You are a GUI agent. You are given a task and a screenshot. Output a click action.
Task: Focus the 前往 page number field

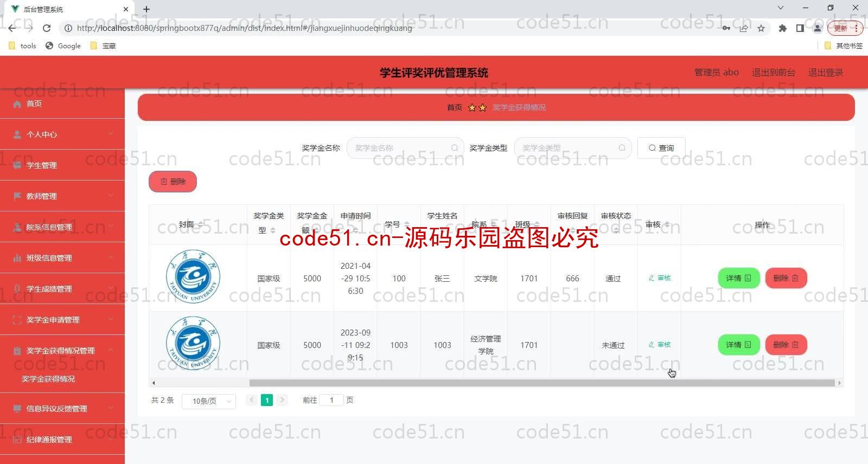pyautogui.click(x=331, y=400)
